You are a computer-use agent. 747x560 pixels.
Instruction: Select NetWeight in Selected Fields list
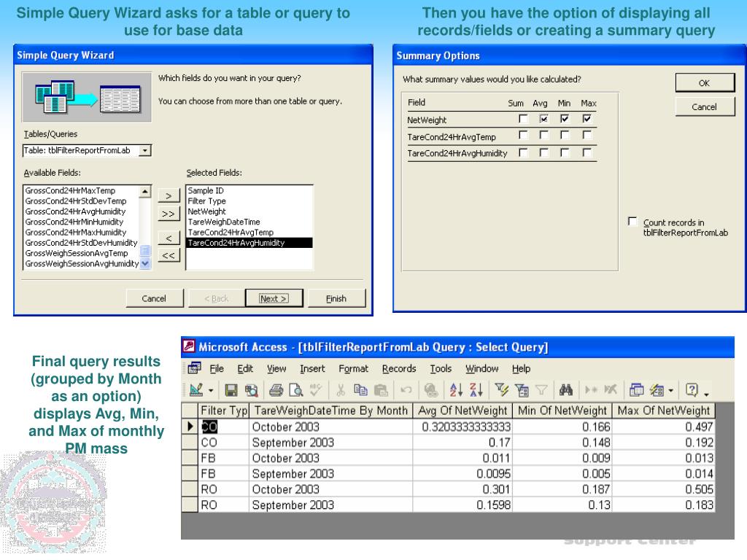[x=249, y=211]
